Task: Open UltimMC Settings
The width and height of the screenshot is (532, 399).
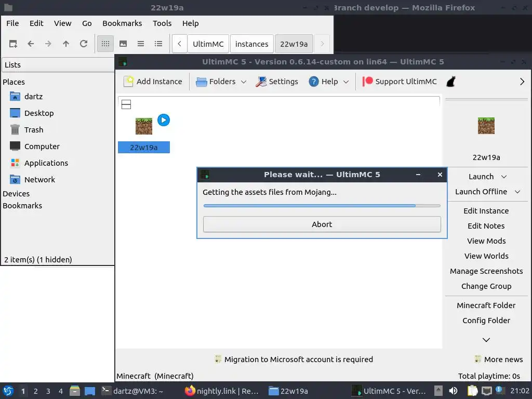Action: coord(277,82)
